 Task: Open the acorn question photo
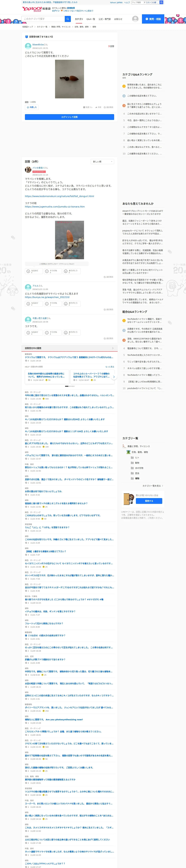[x=70, y=79]
